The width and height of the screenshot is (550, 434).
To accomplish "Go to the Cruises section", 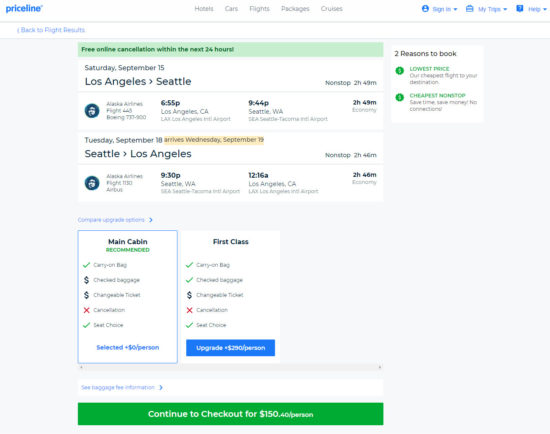I will coord(331,9).
